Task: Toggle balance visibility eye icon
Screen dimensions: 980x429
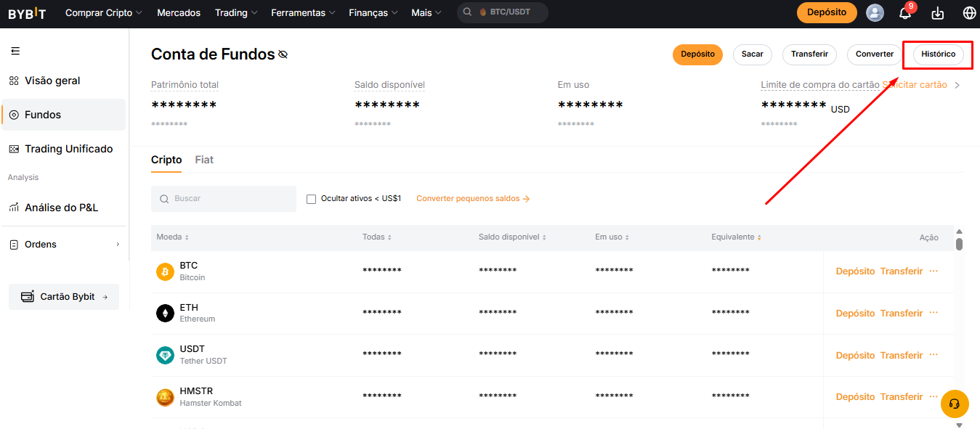Action: tap(283, 54)
